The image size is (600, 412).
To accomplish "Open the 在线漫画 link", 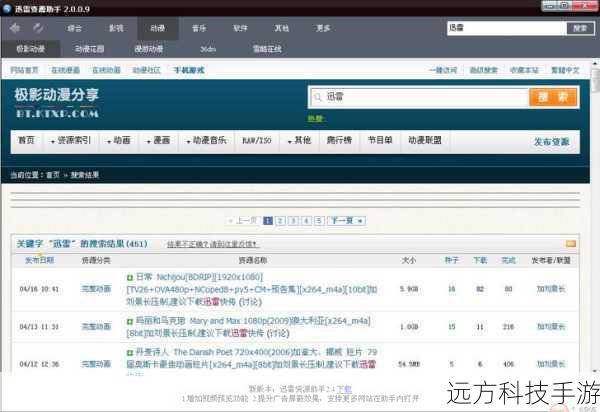I will click(65, 70).
